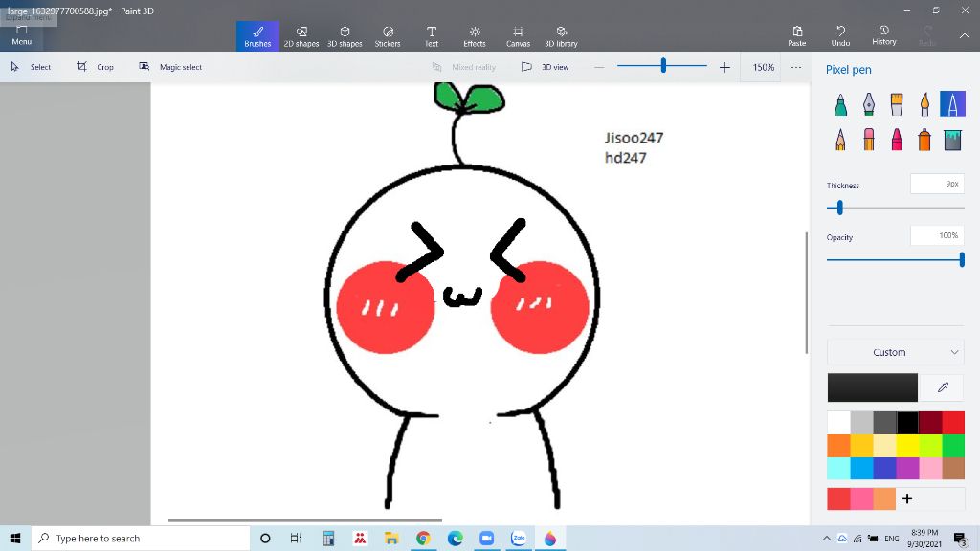
Task: Select the eyedropper color picker
Action: tap(943, 387)
